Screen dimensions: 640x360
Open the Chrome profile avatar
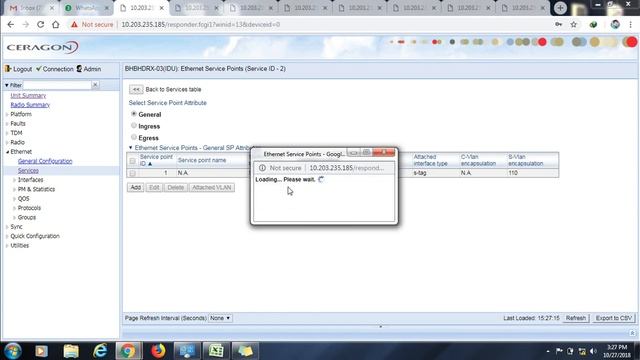[615, 24]
